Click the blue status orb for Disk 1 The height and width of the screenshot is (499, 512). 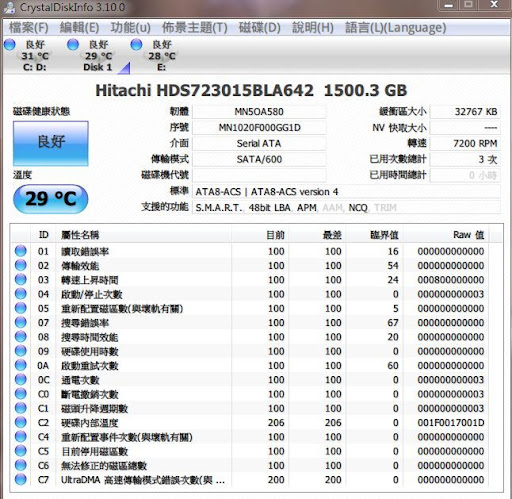click(x=73, y=45)
